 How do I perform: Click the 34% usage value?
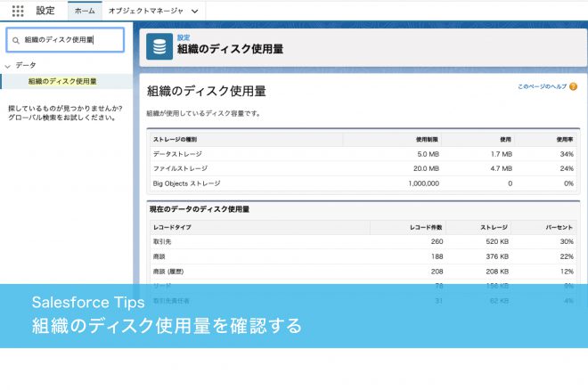(567, 154)
